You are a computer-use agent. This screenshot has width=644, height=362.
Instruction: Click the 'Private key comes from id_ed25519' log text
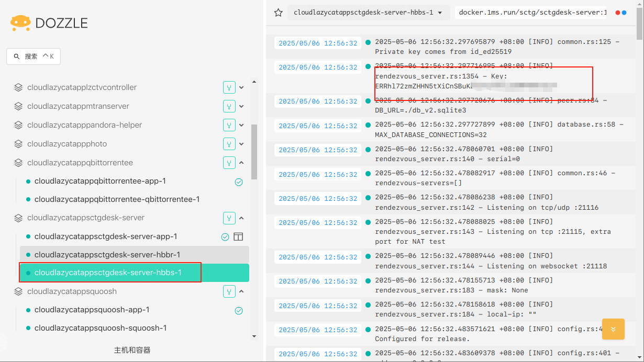pos(443,52)
